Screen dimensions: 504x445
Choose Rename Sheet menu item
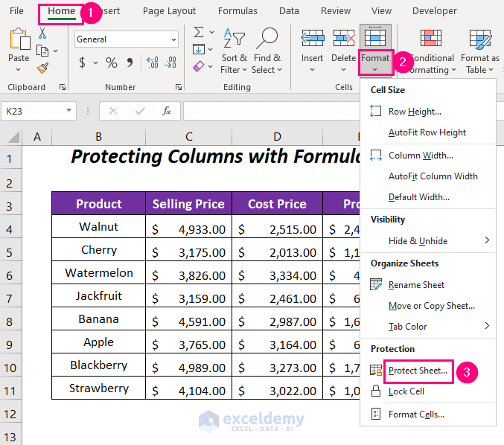point(428,285)
